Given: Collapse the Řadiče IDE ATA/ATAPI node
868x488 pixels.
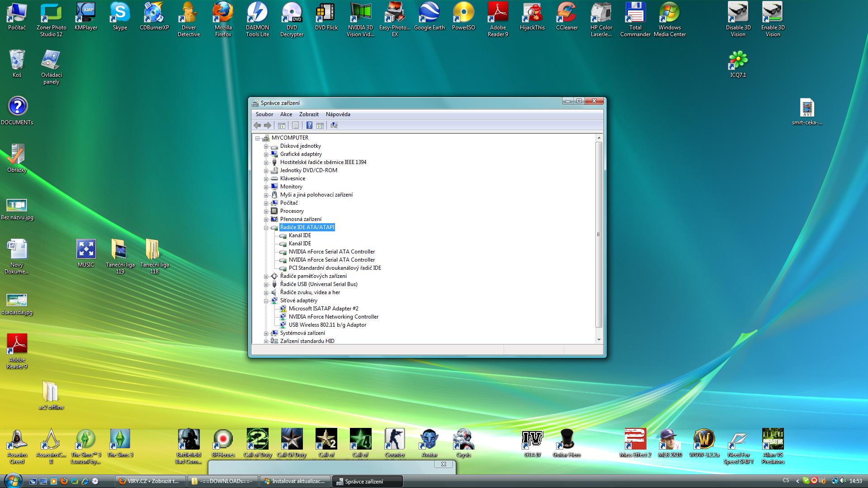Looking at the screenshot, I should (266, 228).
